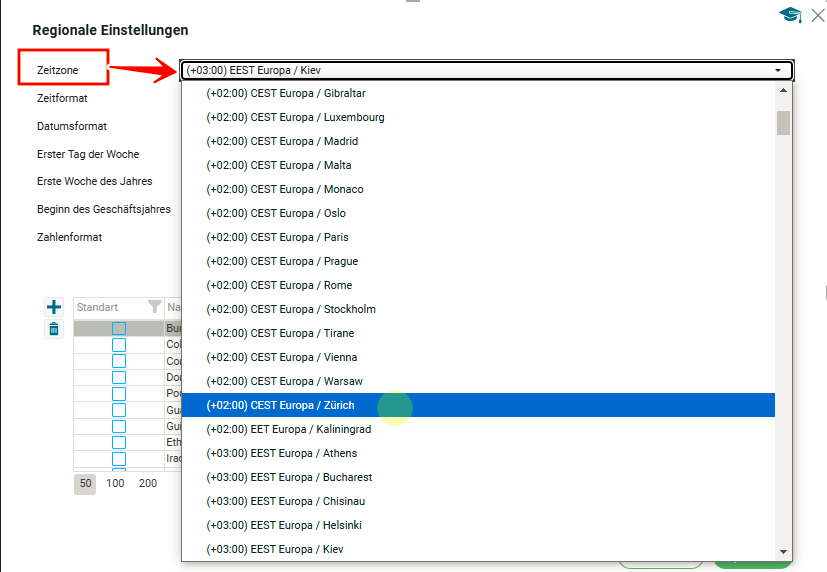Tick the Standart checkbox in the second row
Screen dimensions: 827x572
point(119,344)
